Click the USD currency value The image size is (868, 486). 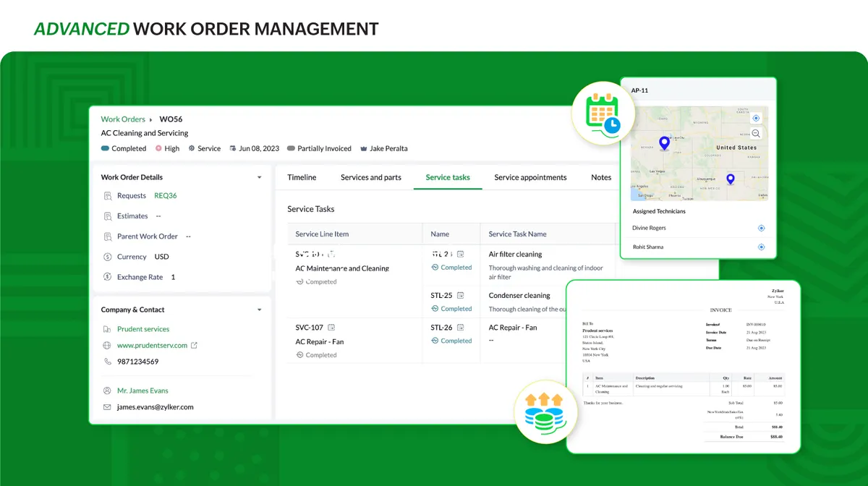tap(161, 257)
